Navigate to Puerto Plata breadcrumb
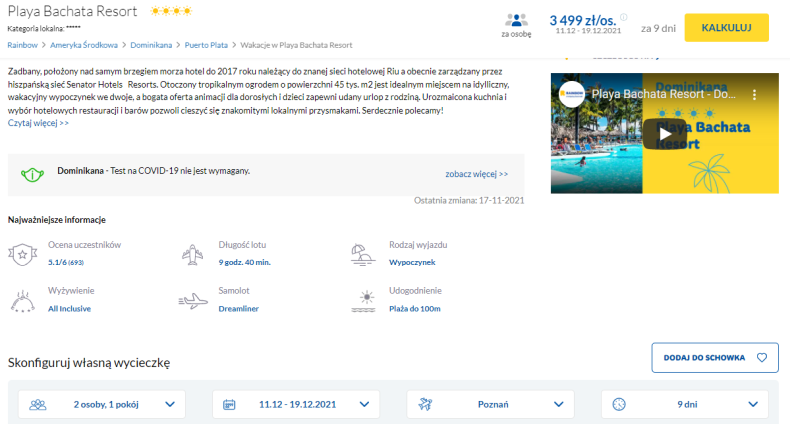 point(206,45)
